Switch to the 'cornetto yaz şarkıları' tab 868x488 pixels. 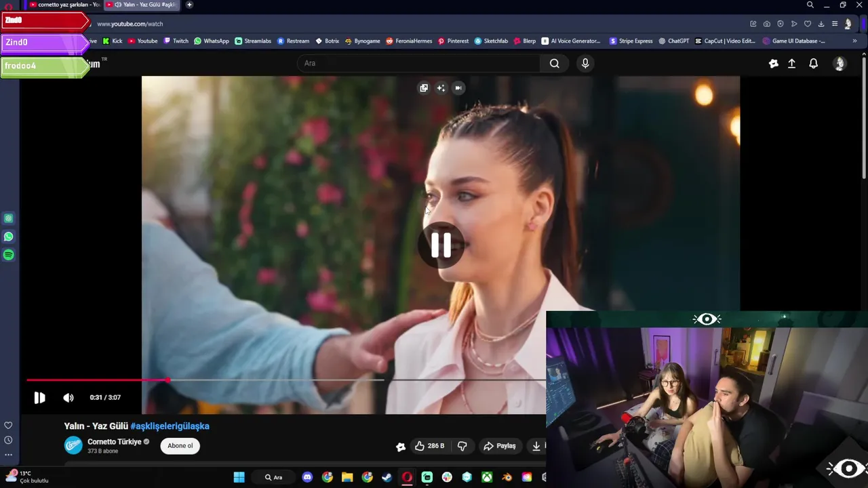[64, 5]
